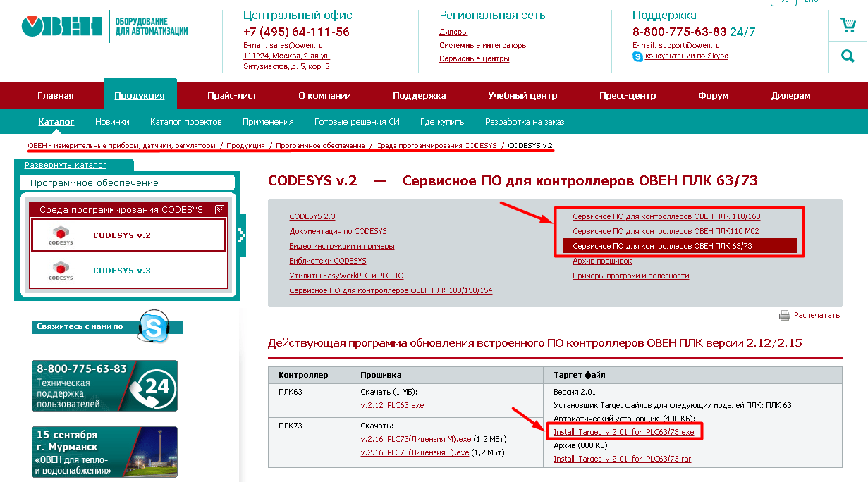Open Примеры программ и полезности link
The width and height of the screenshot is (868, 482).
[631, 276]
